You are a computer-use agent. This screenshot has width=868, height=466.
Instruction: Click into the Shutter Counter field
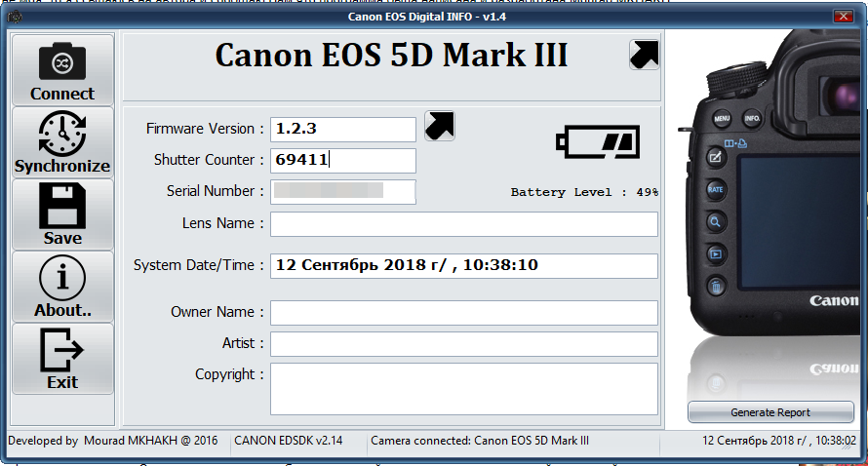342,160
